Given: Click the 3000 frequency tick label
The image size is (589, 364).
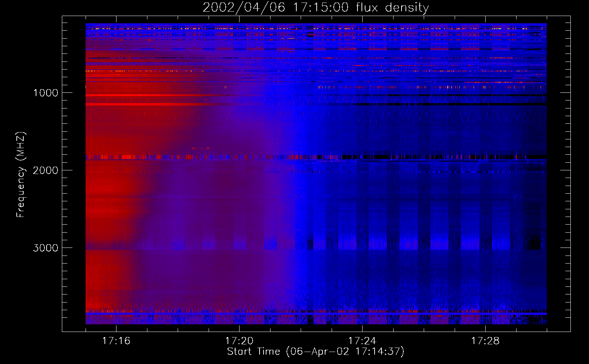Looking at the screenshot, I should [x=46, y=248].
